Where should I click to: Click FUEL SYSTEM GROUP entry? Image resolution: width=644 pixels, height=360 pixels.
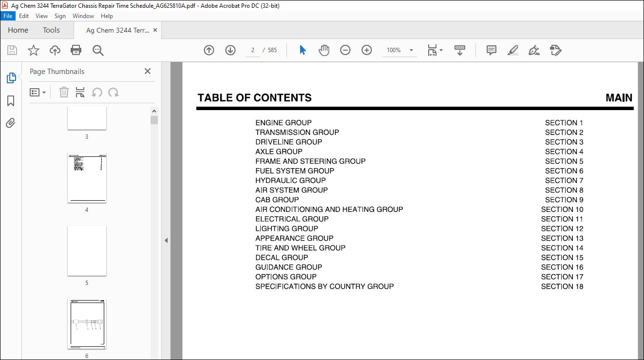pos(295,171)
